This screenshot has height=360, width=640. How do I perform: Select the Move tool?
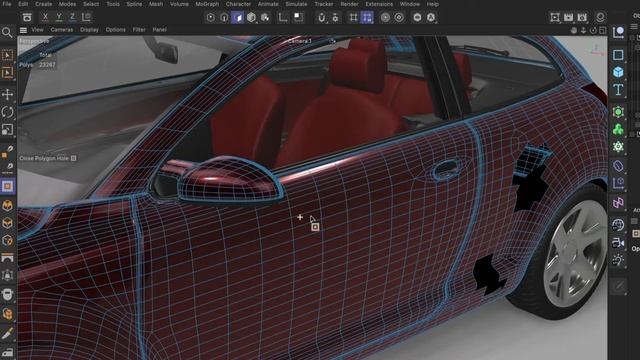7,95
